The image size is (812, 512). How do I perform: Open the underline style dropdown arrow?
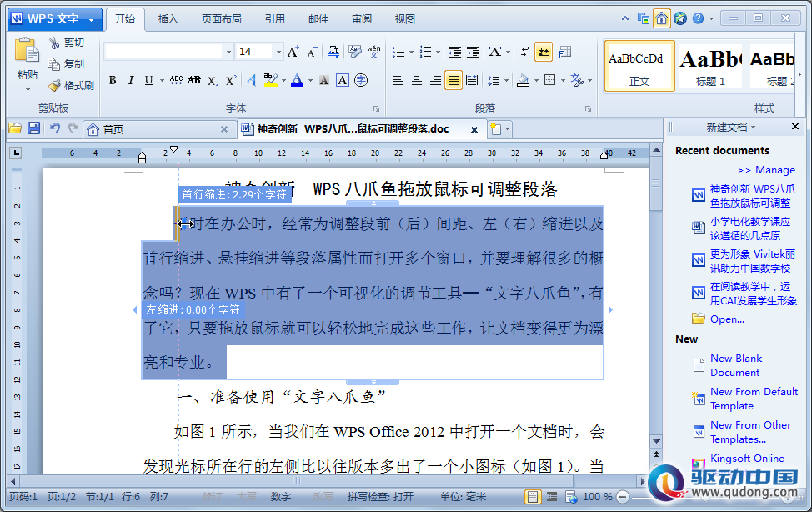coord(162,80)
